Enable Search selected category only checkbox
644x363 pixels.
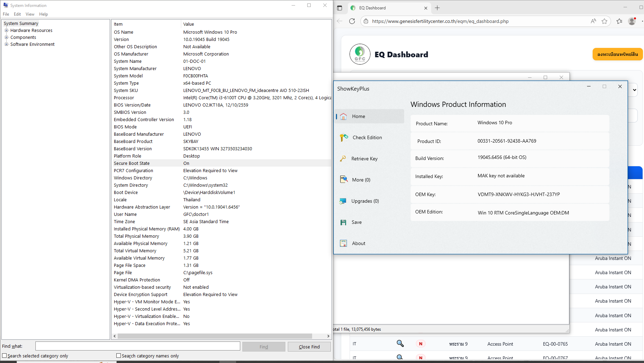(x=5, y=356)
